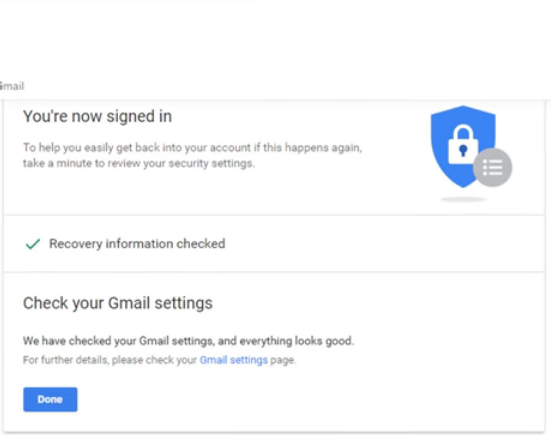The height and width of the screenshot is (435, 551).
Task: Click the white padlock on the shield
Action: (463, 145)
